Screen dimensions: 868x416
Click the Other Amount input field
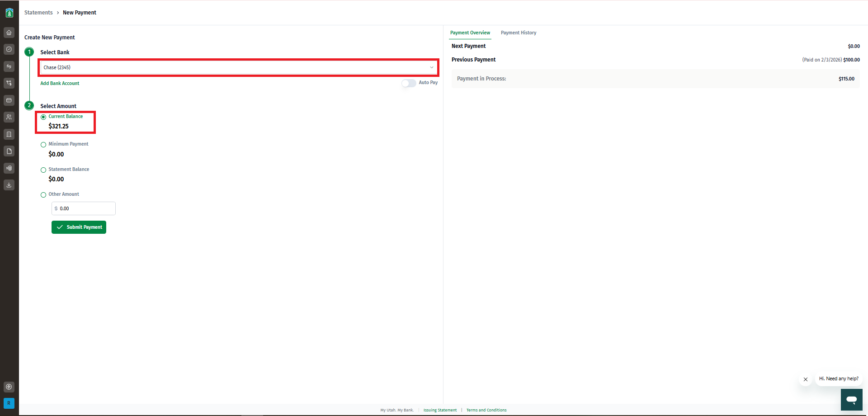[x=84, y=208]
